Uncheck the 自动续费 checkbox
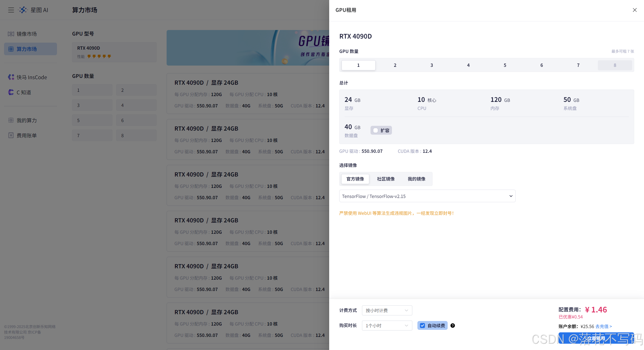Image resolution: width=644 pixels, height=350 pixels. 422,326
